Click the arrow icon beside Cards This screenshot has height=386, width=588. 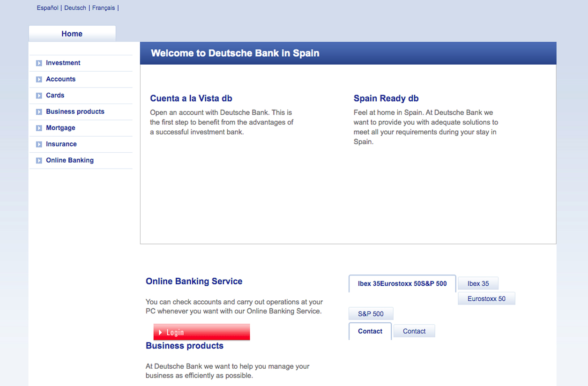39,96
